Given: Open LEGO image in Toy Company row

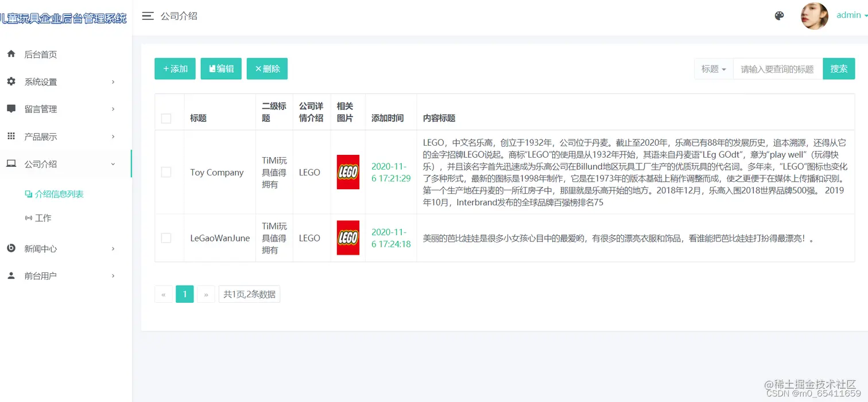Looking at the screenshot, I should (x=348, y=172).
